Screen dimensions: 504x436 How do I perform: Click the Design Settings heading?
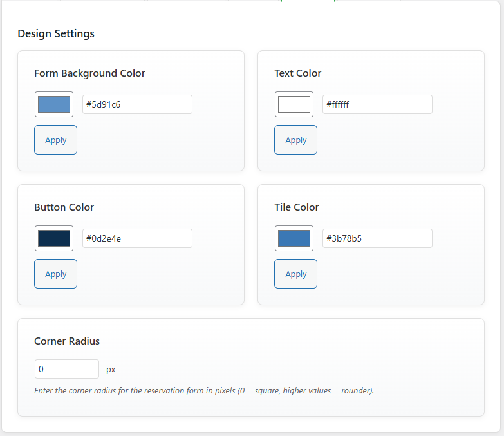pyautogui.click(x=56, y=33)
